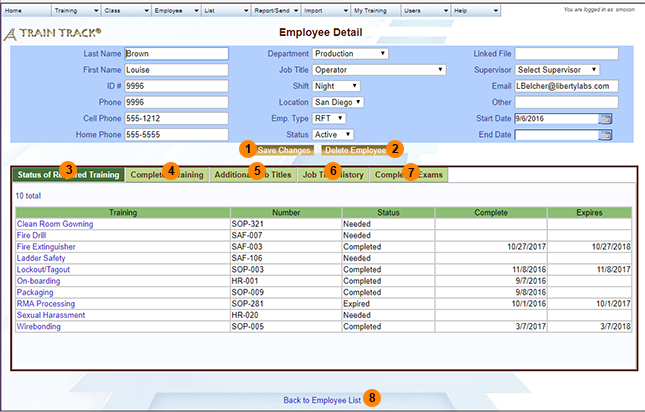
Task: Follow the Back to Employee List link
Action: click(x=321, y=400)
